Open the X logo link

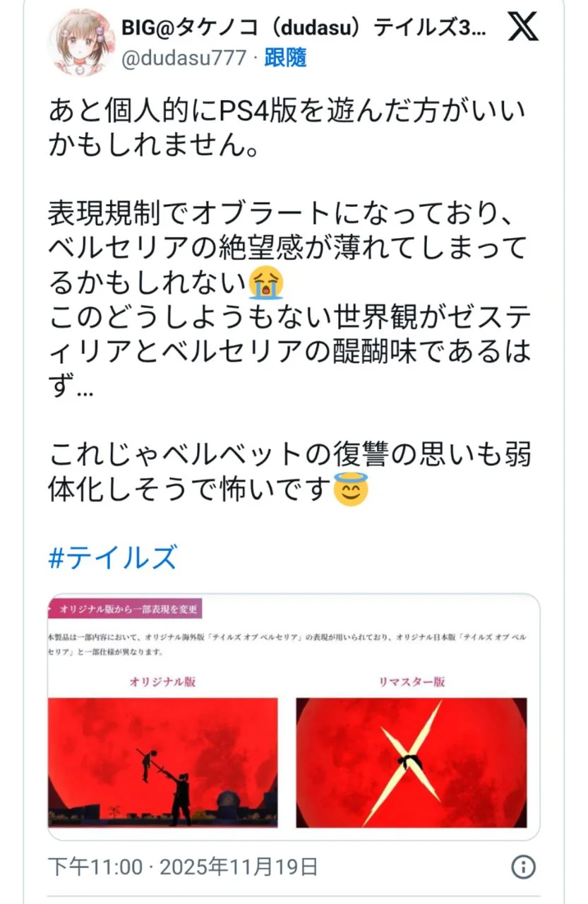click(x=523, y=27)
